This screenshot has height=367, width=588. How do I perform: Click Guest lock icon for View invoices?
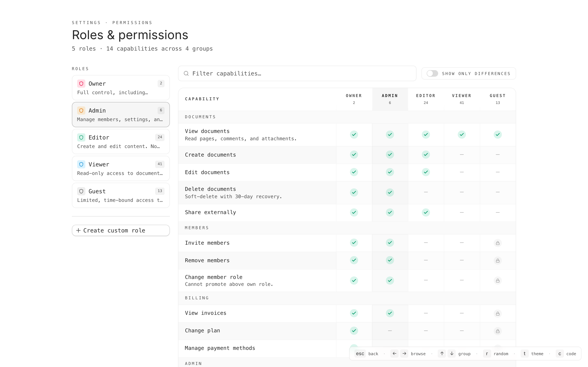[x=497, y=313]
